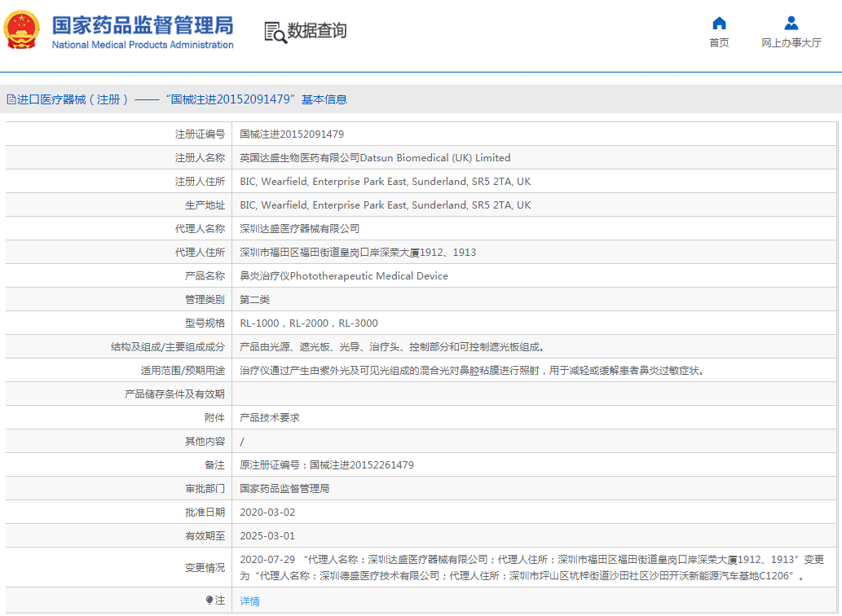Click the 网上办事大厅 person icon
The height and width of the screenshot is (616, 842).
pyautogui.click(x=791, y=23)
